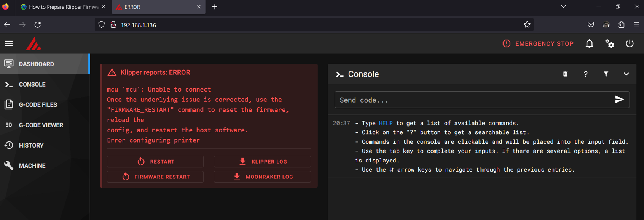Click the warning triangle error icon

112,72
